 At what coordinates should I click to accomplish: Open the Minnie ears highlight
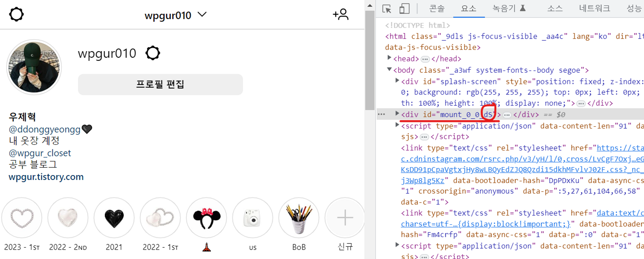206,218
